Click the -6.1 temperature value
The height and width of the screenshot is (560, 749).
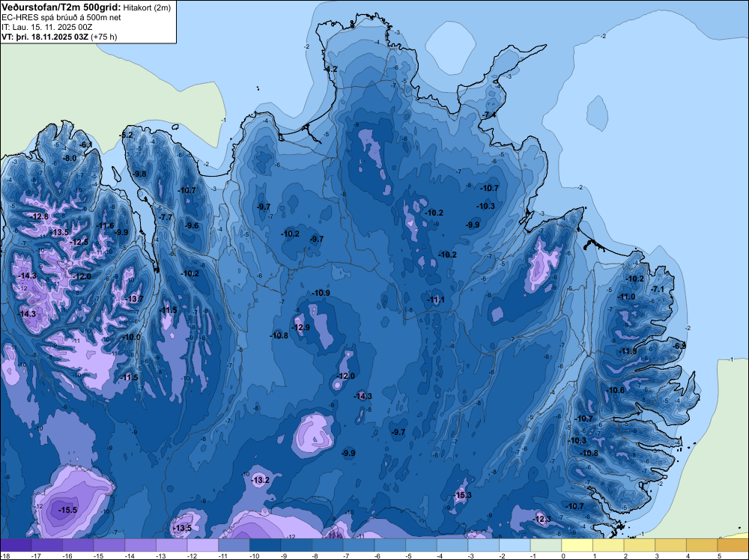pos(86,144)
